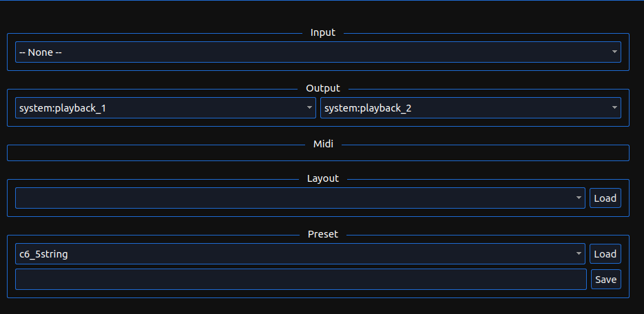Click the Layout section heading

(x=323, y=178)
